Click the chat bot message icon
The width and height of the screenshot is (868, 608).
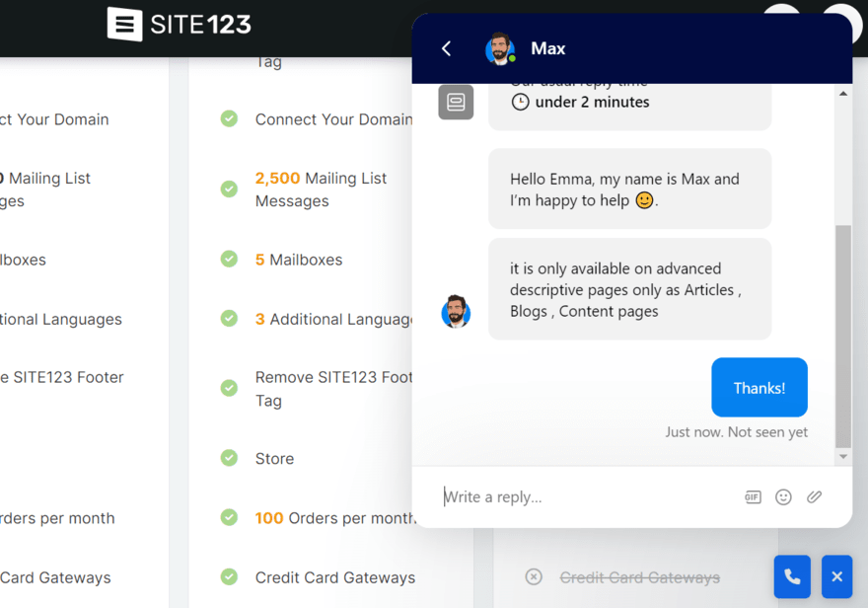click(x=456, y=102)
